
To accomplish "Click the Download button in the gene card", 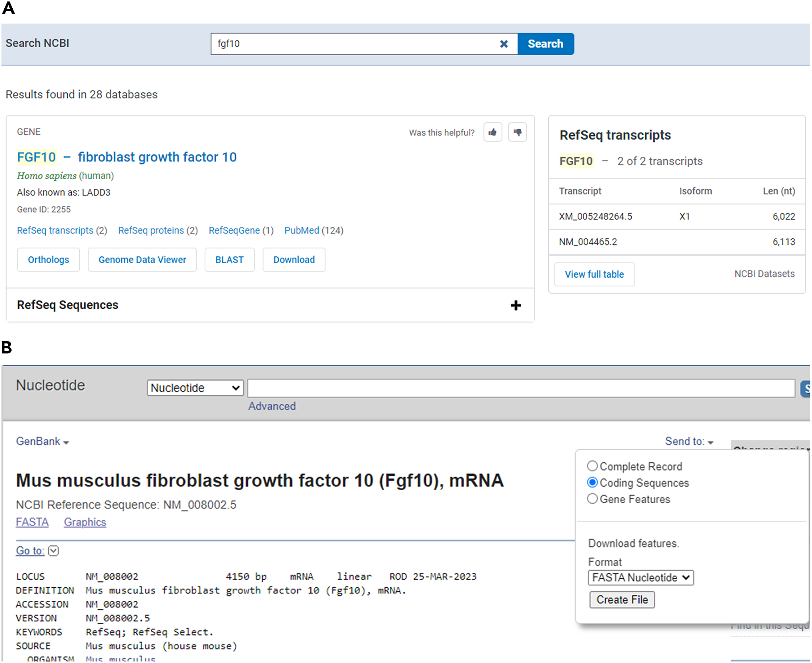I will [x=294, y=260].
